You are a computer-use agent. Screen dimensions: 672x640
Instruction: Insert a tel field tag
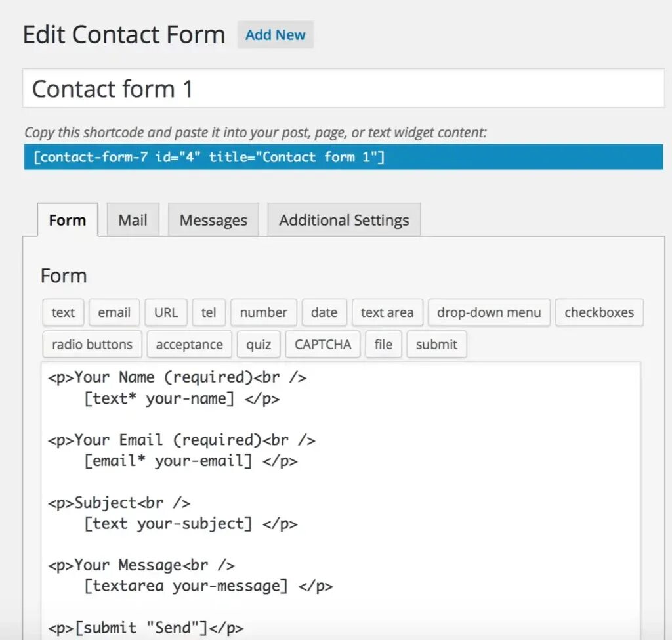tap(209, 312)
